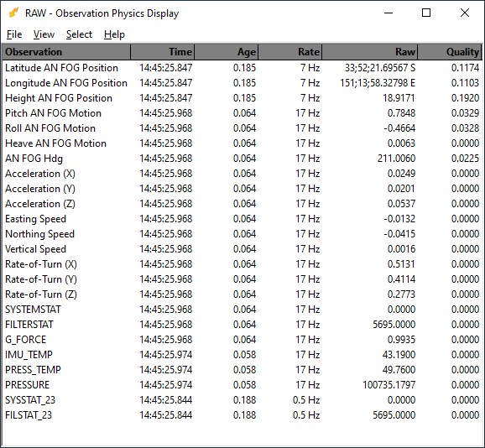The width and height of the screenshot is (485, 448).
Task: Click the Age column header
Action: 227,52
